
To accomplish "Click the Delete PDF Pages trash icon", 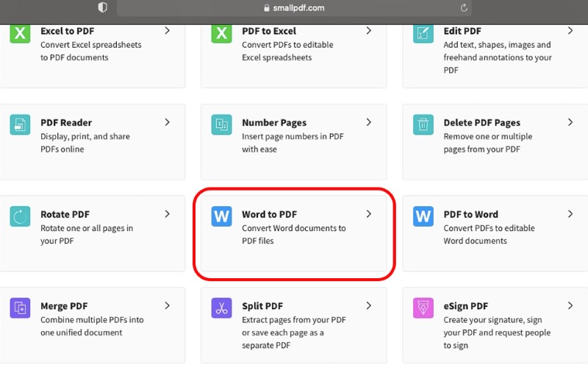I will 423,124.
